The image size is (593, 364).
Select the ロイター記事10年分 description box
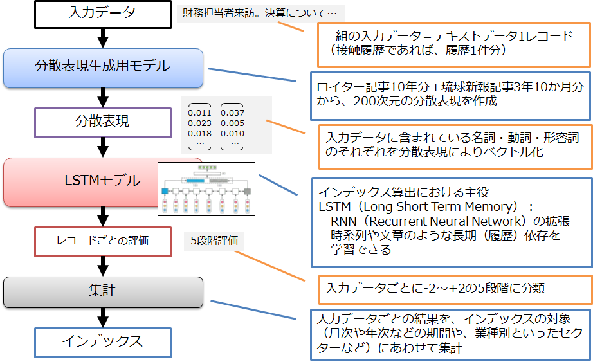click(x=450, y=96)
